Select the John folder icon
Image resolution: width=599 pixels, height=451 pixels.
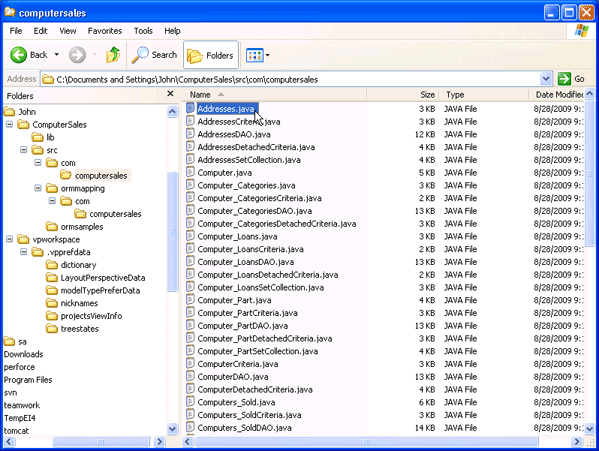(x=9, y=112)
